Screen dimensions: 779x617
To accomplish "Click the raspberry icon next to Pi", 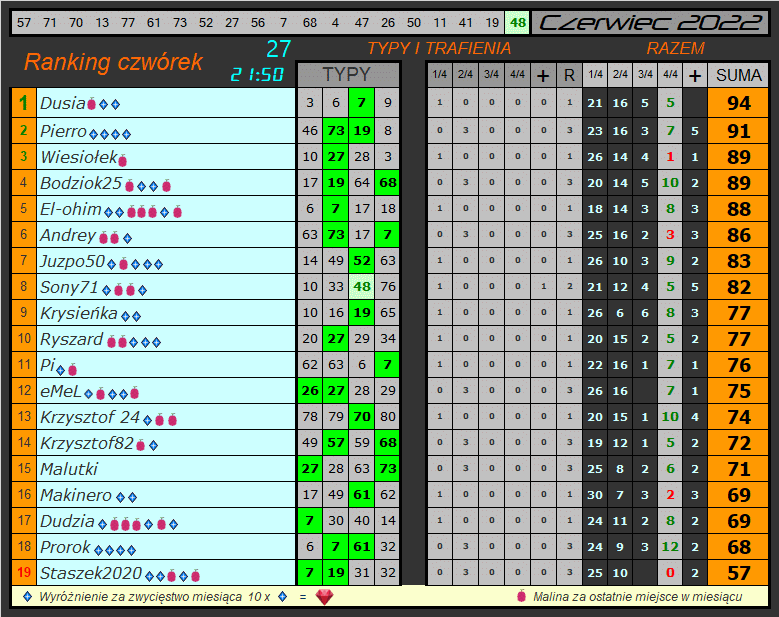I will tap(73, 369).
